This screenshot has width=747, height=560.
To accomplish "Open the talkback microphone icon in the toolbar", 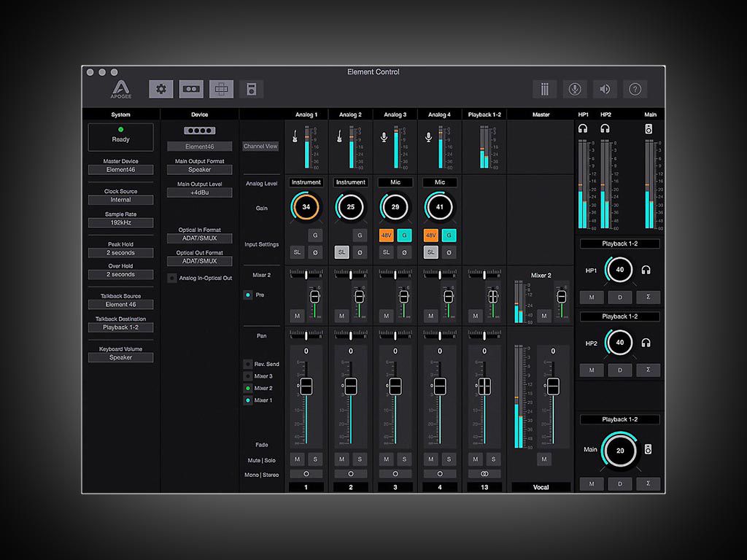I will (574, 88).
